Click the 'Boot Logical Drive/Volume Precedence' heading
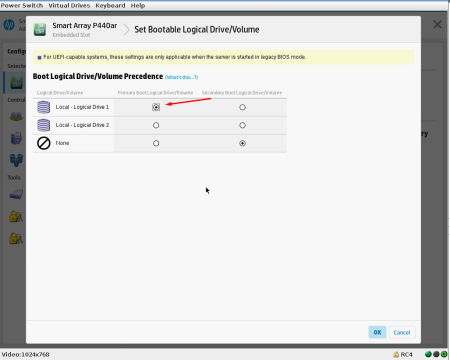This screenshot has width=450, height=360. click(98, 76)
